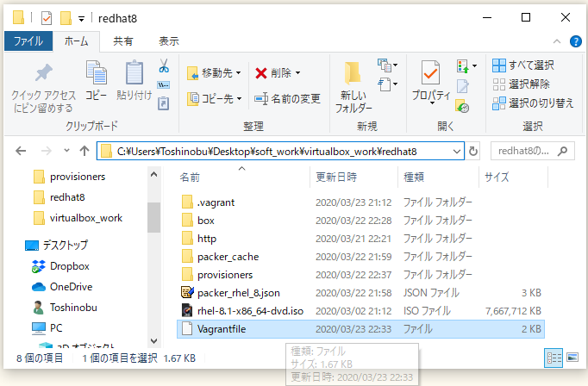Click New folder icon in title bar

[66, 18]
